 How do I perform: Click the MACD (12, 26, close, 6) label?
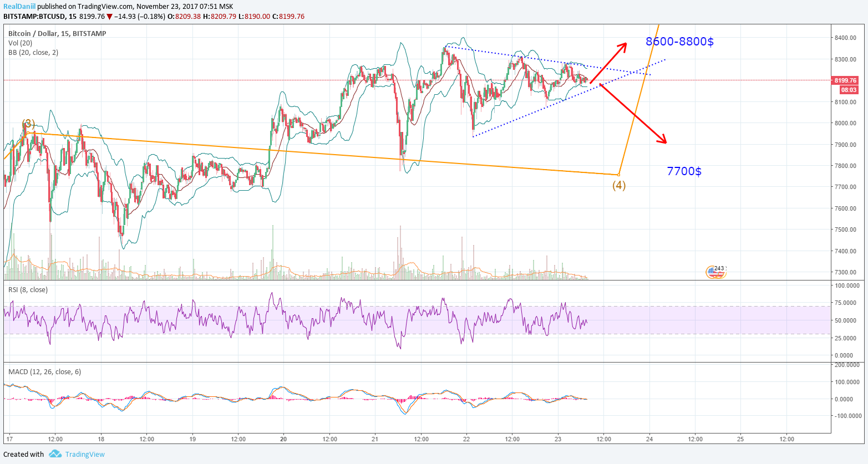44,372
